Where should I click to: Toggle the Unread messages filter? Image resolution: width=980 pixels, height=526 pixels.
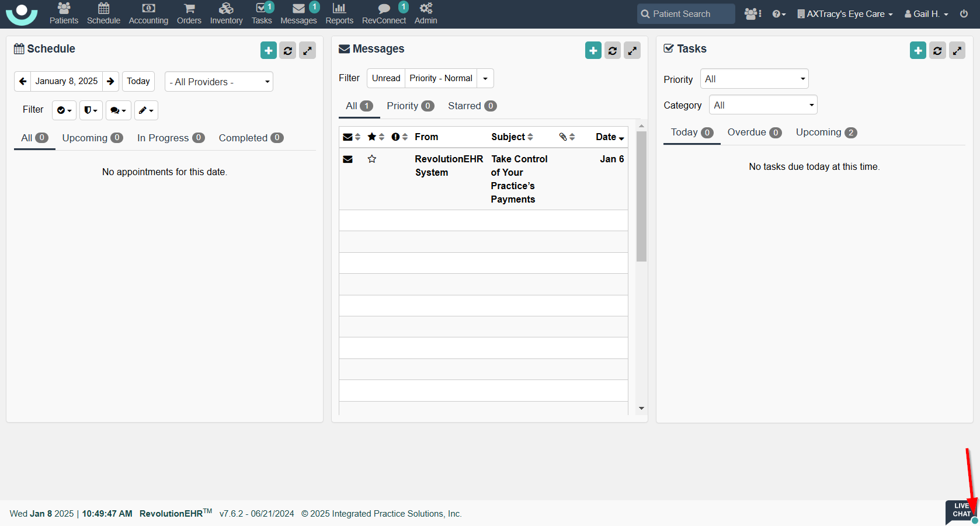(x=386, y=78)
